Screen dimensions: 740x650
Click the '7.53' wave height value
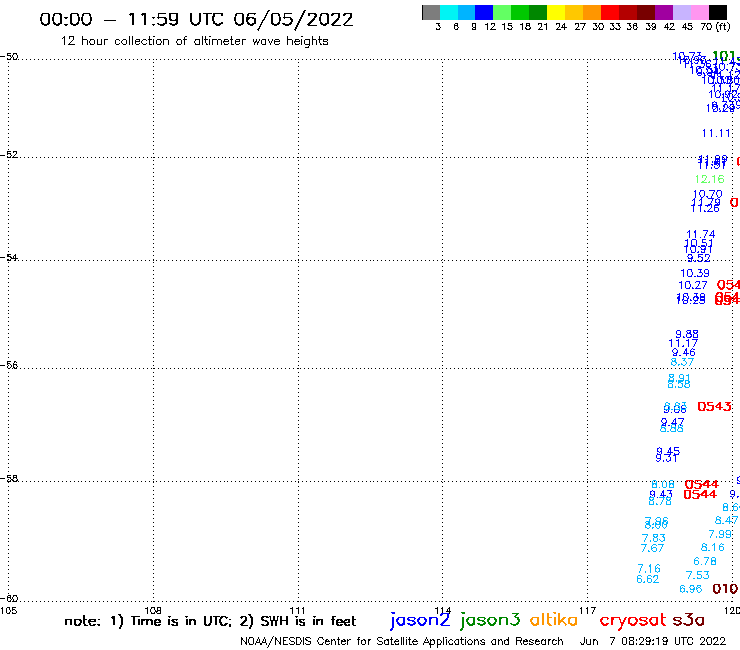[698, 575]
